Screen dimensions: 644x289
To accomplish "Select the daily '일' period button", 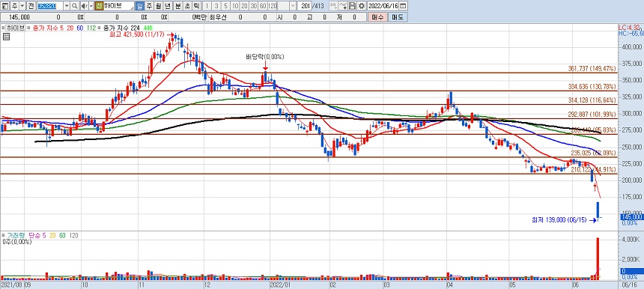I will (139, 6).
